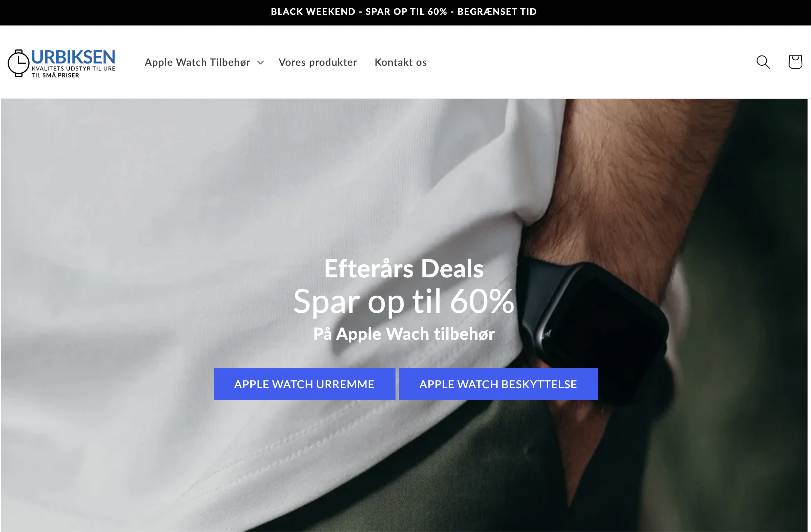
Task: Click the Spar op til 60% headline
Action: (x=404, y=301)
